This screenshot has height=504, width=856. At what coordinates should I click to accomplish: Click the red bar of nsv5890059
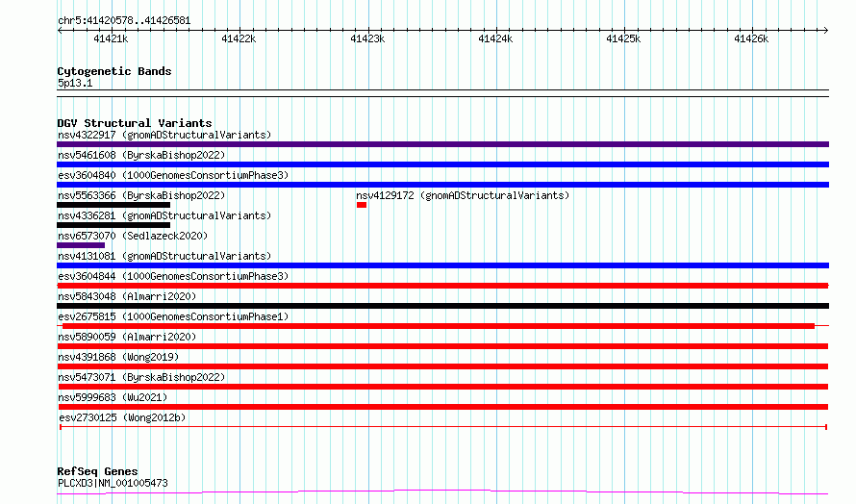442,346
